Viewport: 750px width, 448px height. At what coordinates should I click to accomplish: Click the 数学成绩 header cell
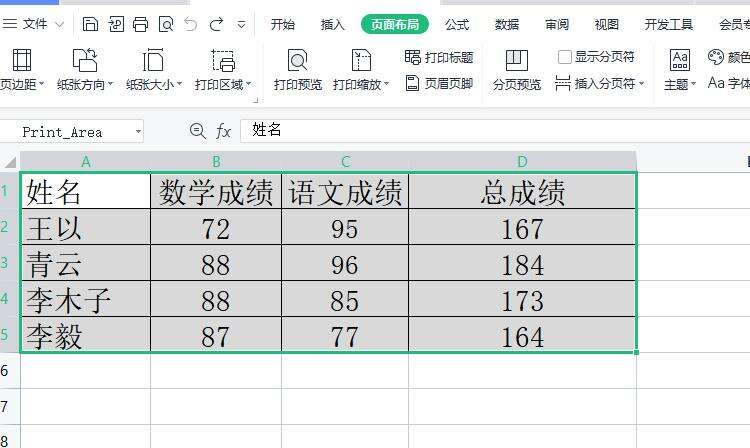(216, 191)
